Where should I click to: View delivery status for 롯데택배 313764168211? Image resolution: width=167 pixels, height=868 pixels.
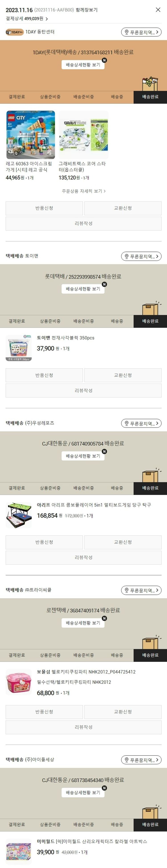[x=83, y=65]
